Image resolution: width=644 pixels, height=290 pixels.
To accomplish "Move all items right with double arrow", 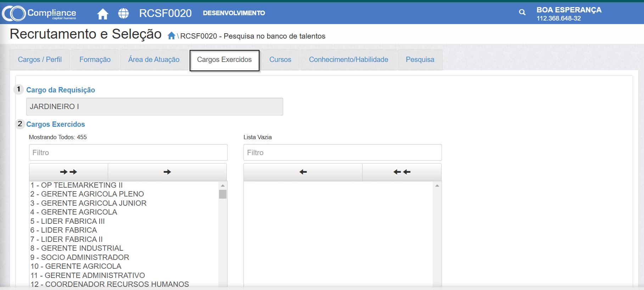I will (x=68, y=172).
